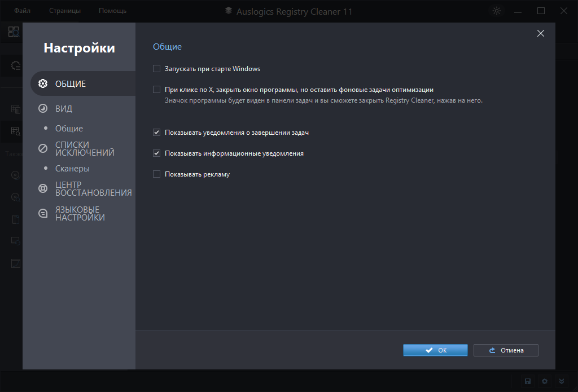Viewport: 578px width, 392px height.
Task: Confirm settings with the OK button
Action: click(x=435, y=350)
